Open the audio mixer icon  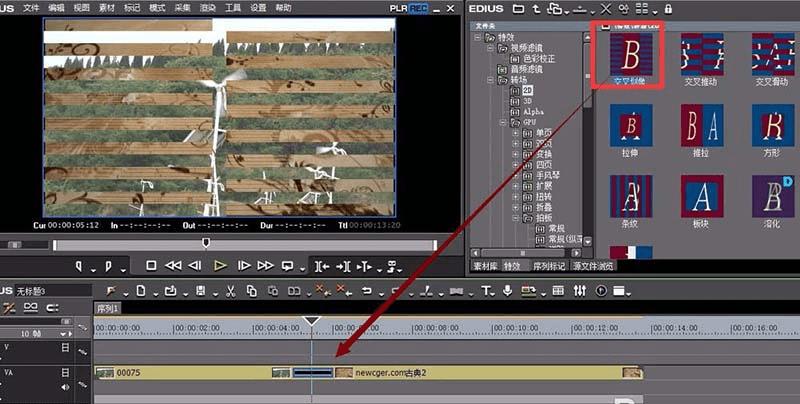[x=580, y=291]
